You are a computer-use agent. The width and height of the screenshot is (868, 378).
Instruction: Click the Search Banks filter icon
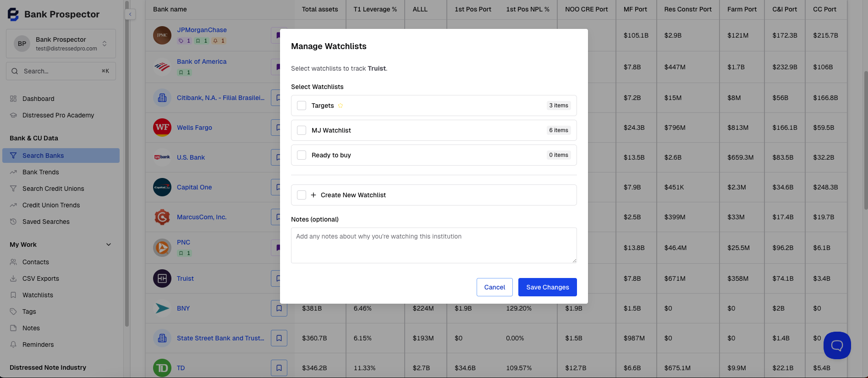13,156
